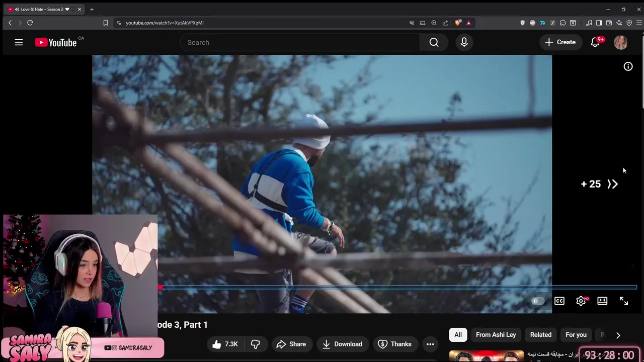Open a new browser tab

coord(92,9)
